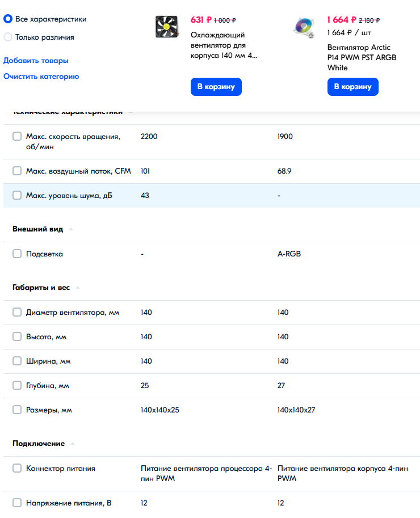Tick the 'Размеры, мм' checkbox
This screenshot has width=420, height=518.
click(17, 410)
